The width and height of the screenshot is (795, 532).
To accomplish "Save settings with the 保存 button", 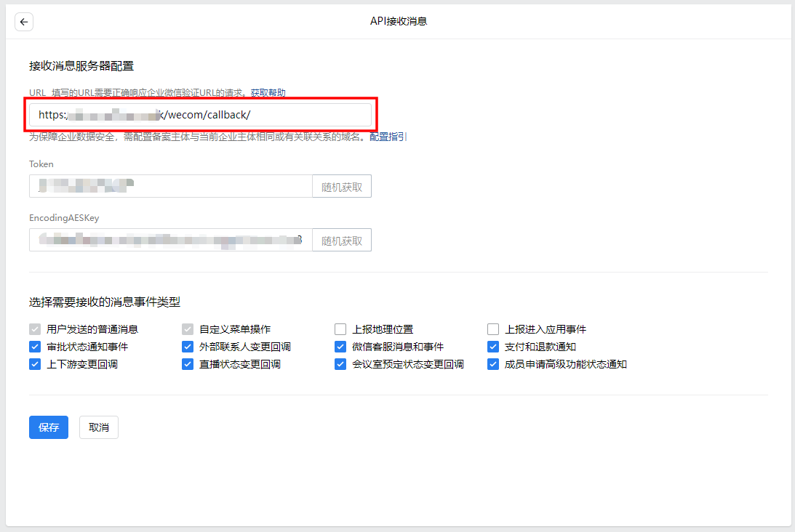I will point(49,427).
